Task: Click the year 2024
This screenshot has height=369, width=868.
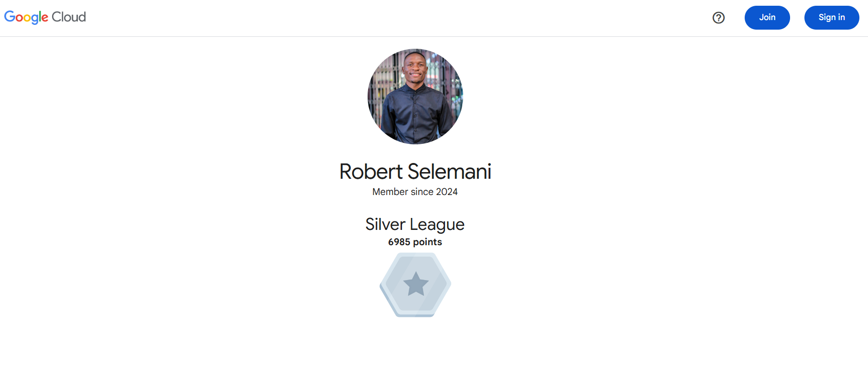Action: (x=447, y=192)
